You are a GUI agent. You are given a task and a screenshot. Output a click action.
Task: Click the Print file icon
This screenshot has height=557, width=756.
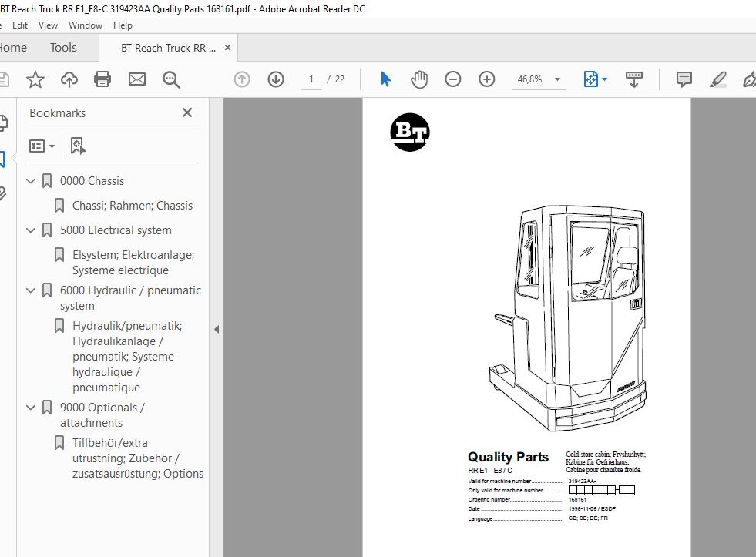tap(102, 79)
